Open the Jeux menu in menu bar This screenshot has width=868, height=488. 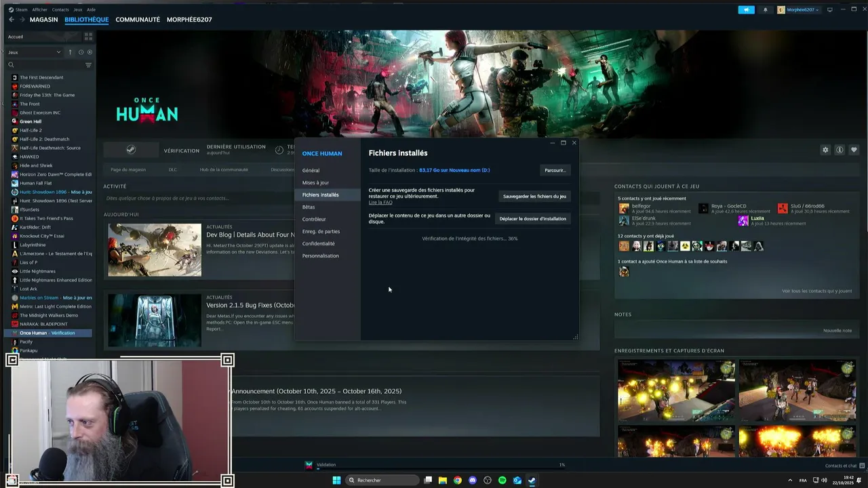[x=78, y=9]
